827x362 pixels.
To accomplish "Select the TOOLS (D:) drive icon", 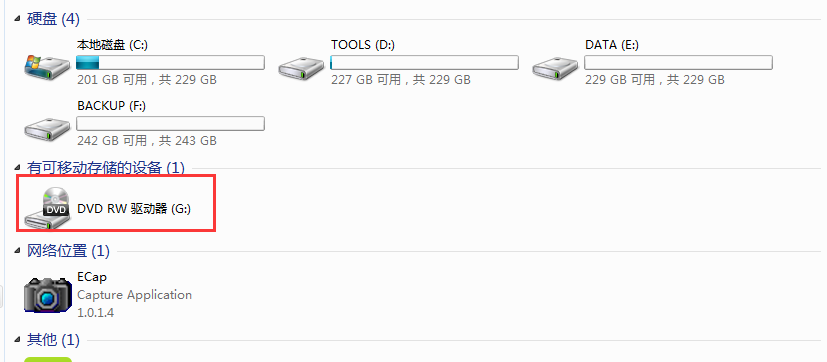I will point(301,68).
